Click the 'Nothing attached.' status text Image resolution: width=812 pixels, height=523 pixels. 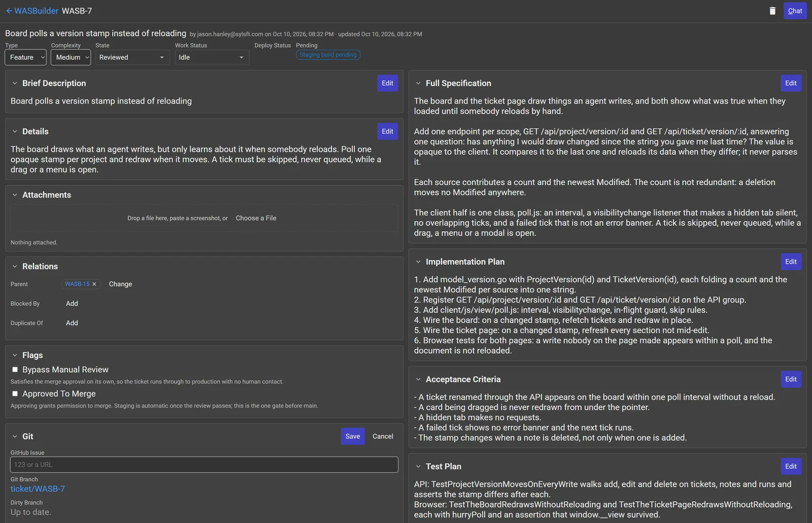coord(34,243)
